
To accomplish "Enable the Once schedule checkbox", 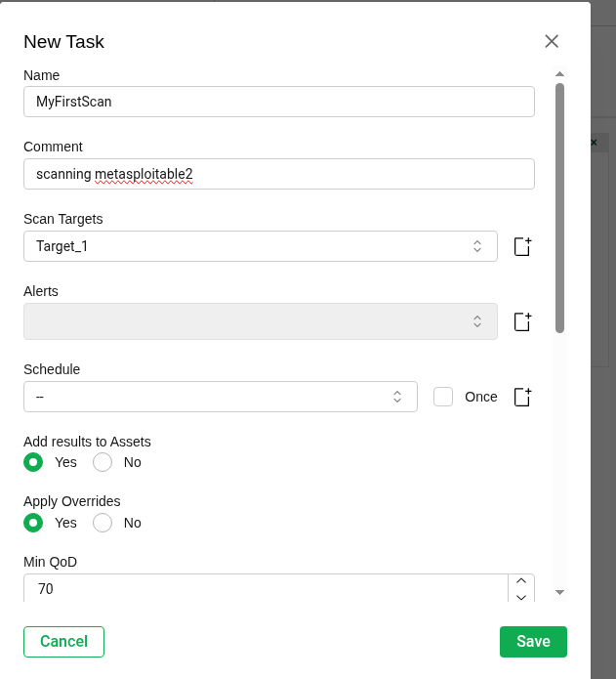I will pyautogui.click(x=443, y=397).
